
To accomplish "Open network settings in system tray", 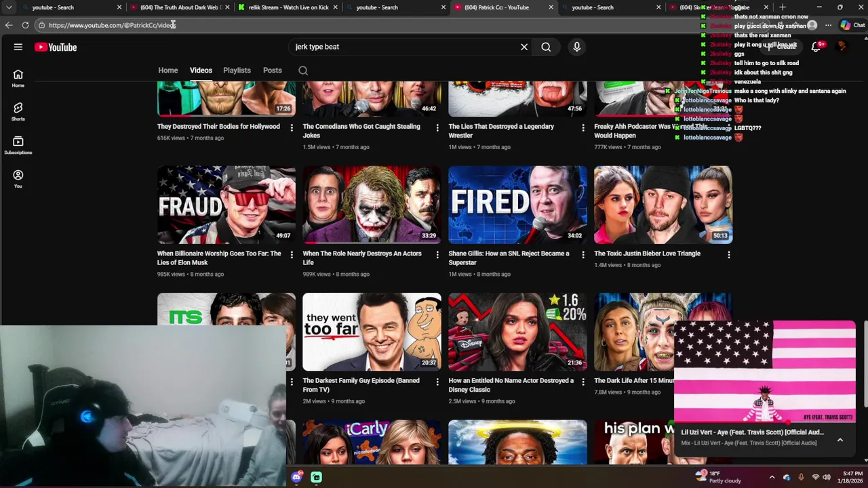I will click(816, 477).
